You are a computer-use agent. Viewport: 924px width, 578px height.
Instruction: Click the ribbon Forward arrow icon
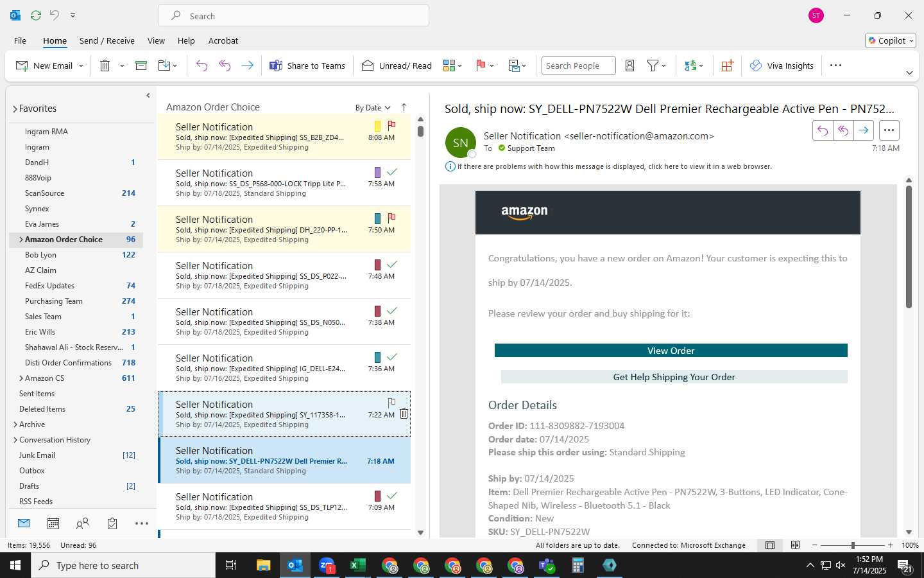click(x=247, y=66)
